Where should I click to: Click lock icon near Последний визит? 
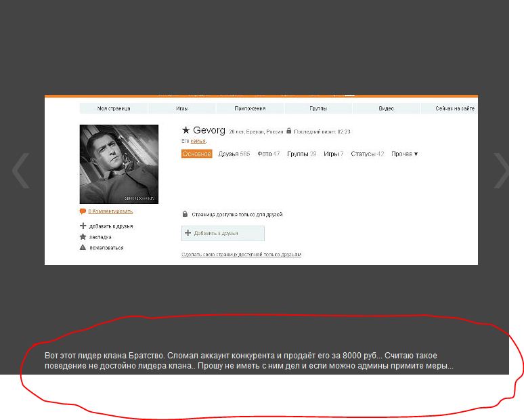(x=289, y=131)
